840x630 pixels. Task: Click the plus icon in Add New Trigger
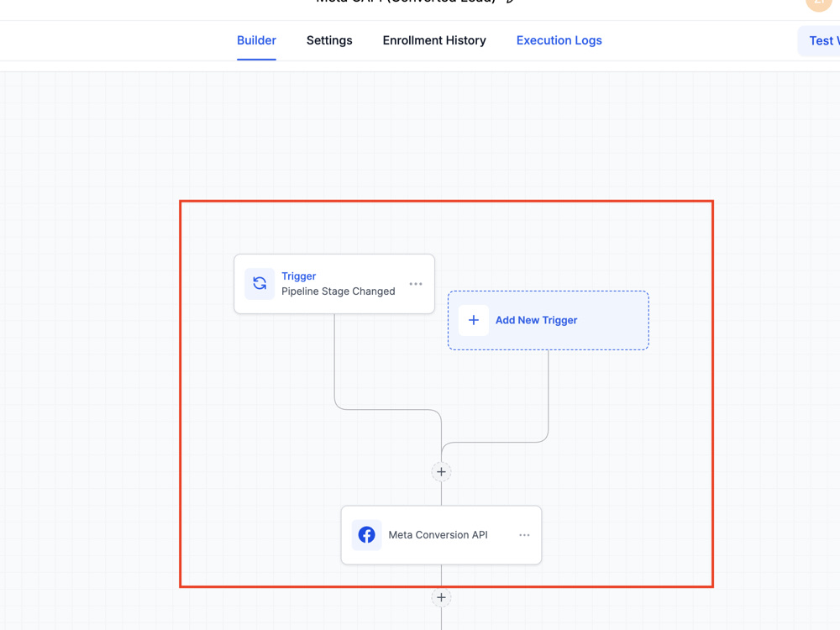click(x=474, y=320)
